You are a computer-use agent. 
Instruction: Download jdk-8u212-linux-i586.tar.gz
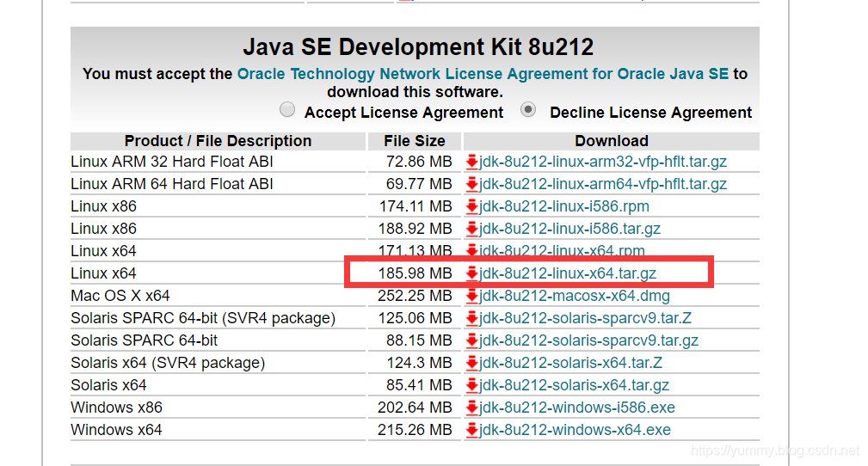(x=569, y=229)
